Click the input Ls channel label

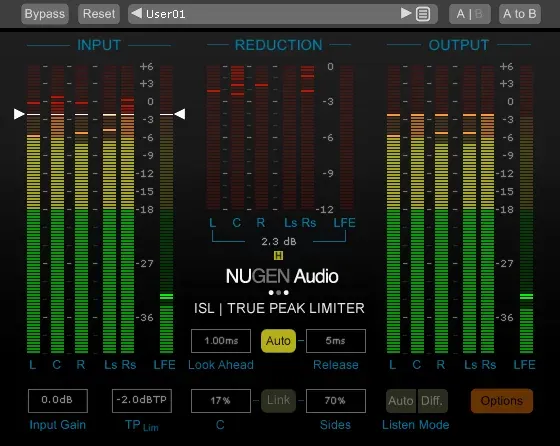(x=110, y=365)
